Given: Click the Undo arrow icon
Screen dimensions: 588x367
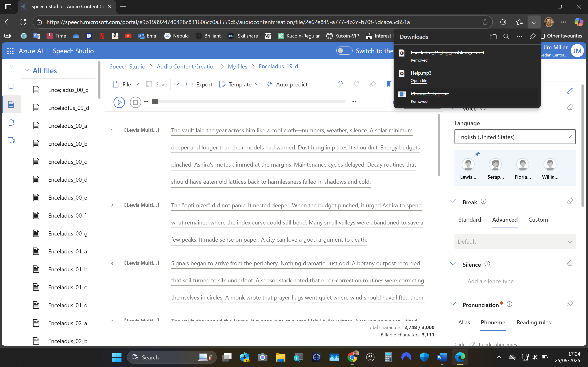Looking at the screenshot, I should (x=340, y=84).
